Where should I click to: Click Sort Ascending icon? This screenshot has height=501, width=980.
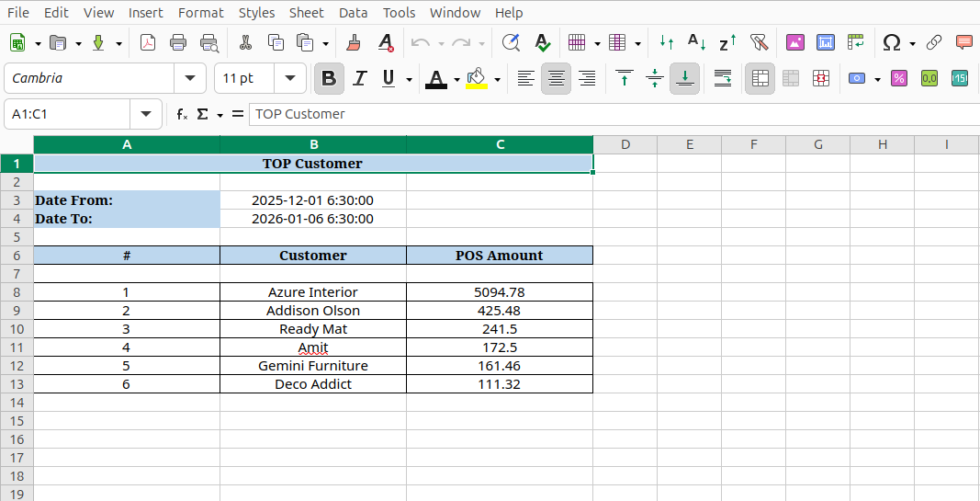(696, 43)
